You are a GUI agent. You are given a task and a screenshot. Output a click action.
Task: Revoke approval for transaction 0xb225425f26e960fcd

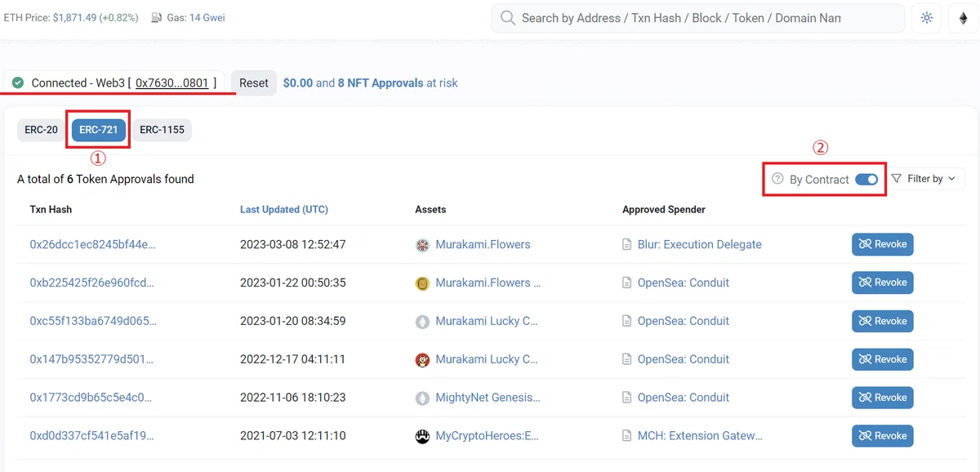click(x=883, y=283)
